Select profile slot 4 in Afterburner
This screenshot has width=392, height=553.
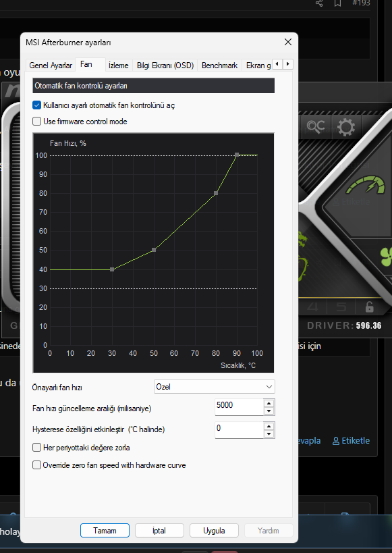pyautogui.click(x=312, y=307)
